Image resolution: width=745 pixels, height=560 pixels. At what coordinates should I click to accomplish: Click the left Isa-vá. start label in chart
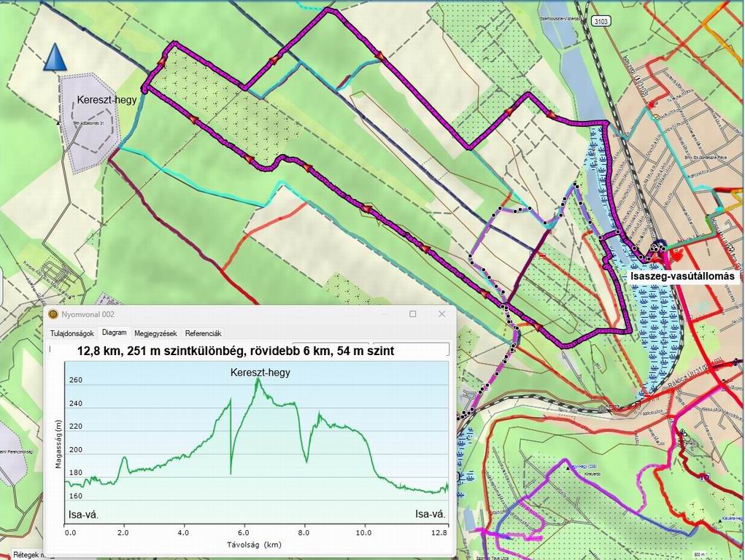click(83, 514)
